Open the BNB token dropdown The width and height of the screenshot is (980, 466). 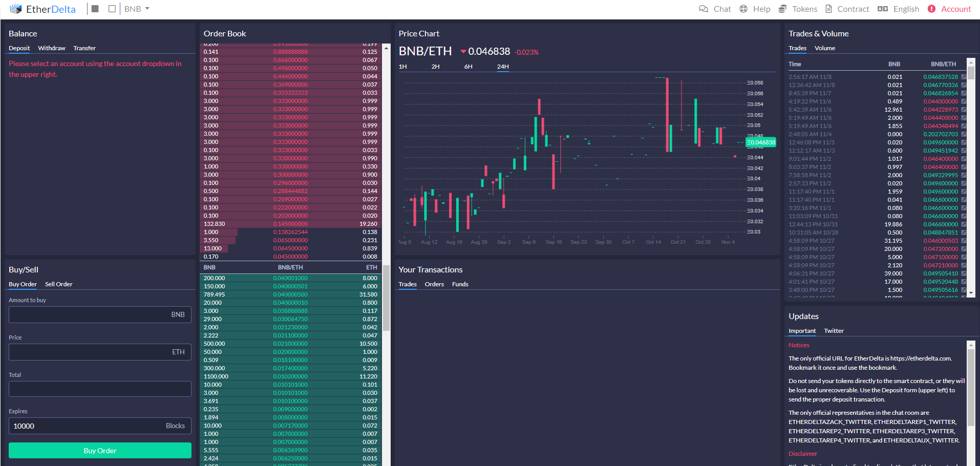tap(137, 9)
